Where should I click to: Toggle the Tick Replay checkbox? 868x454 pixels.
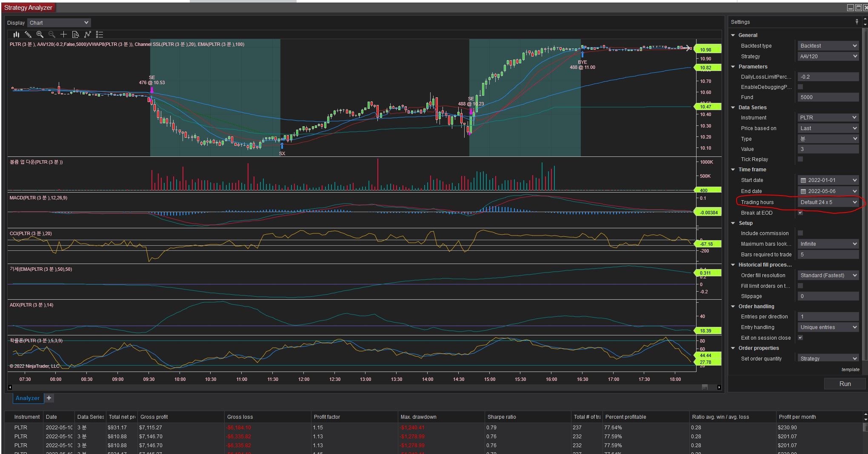tap(800, 159)
